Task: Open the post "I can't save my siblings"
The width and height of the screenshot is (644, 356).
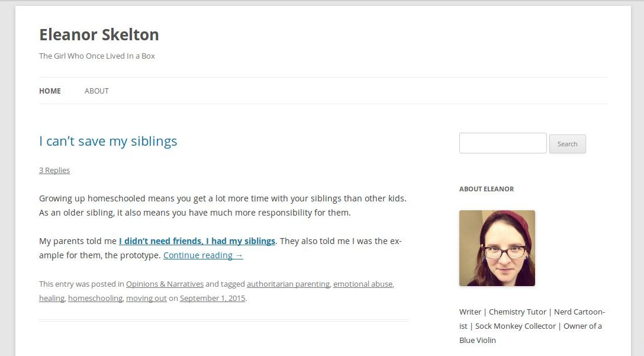Action: tap(108, 141)
